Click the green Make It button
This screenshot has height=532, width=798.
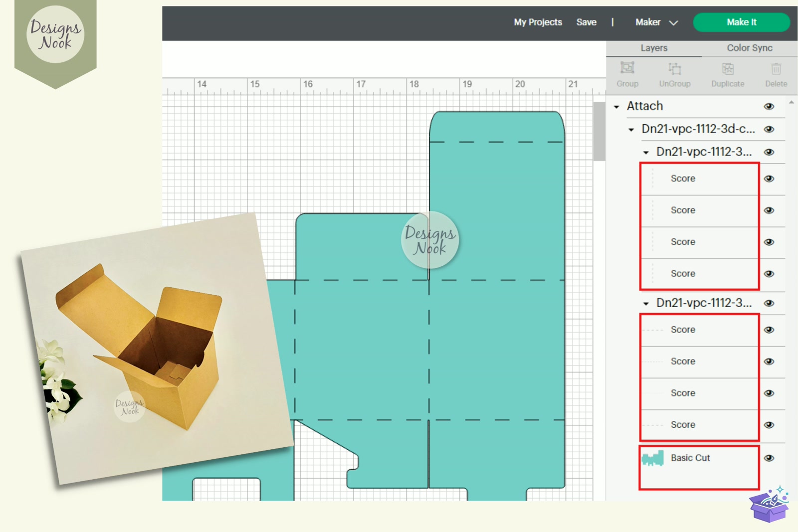click(x=741, y=22)
